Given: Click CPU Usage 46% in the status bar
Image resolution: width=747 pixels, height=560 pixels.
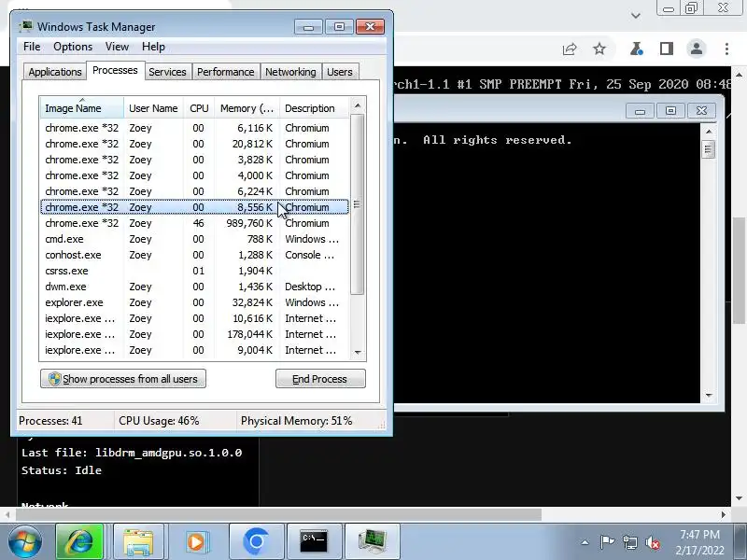Looking at the screenshot, I should [x=159, y=421].
